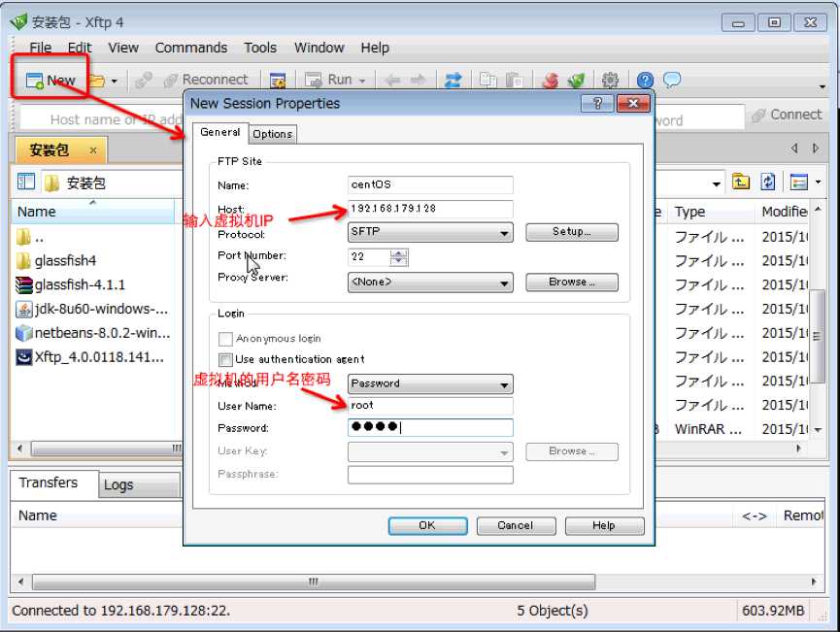The width and height of the screenshot is (840, 632).
Task: Open the View menu
Action: (123, 48)
